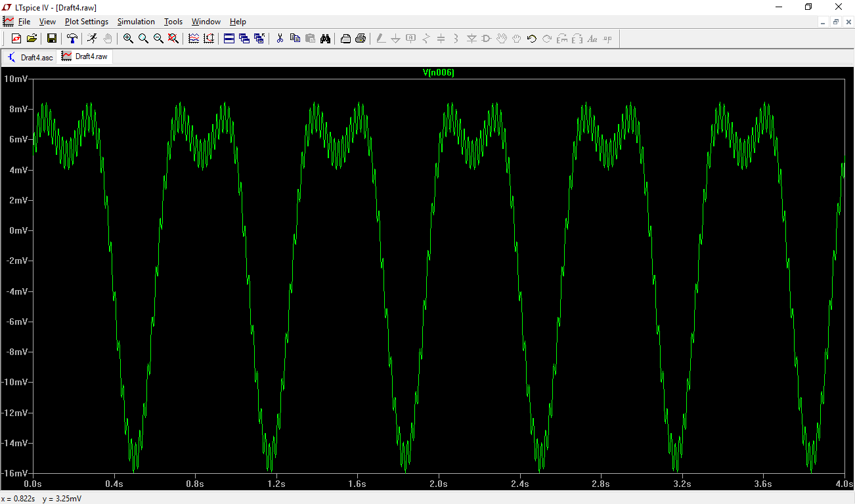Select the Capacitor component tool
The width and height of the screenshot is (855, 504).
tap(441, 39)
